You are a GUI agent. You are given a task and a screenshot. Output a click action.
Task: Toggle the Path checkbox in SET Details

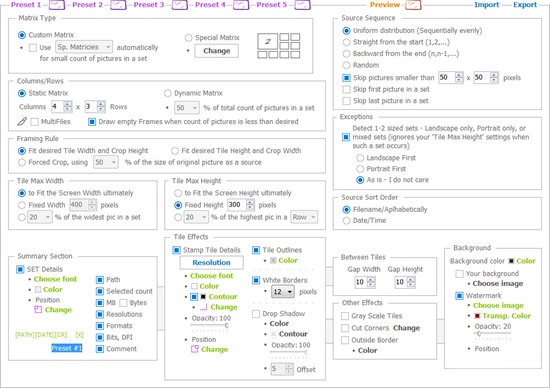(100, 280)
